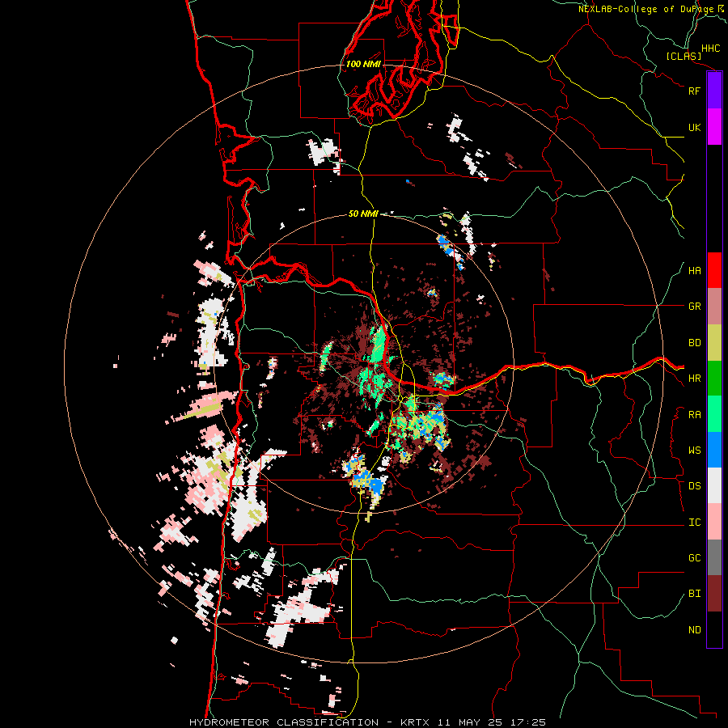Image resolution: width=728 pixels, height=728 pixels.
Task: Click the BI brown legend swatch
Action: coord(714,594)
